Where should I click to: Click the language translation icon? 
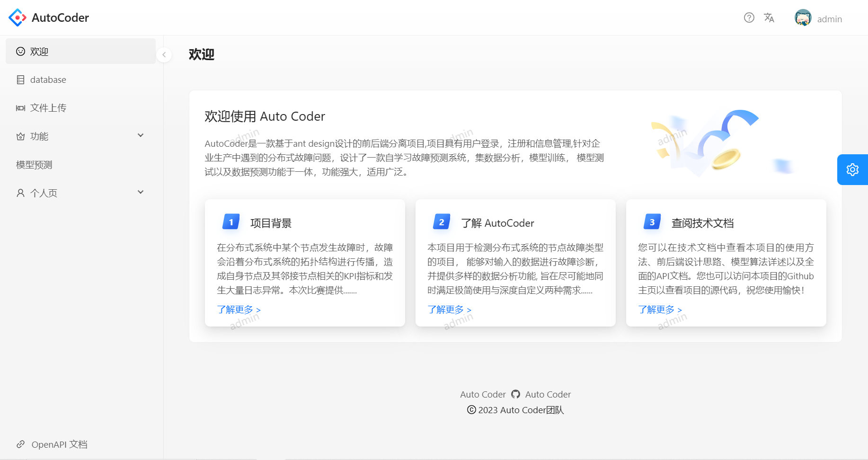[769, 18]
